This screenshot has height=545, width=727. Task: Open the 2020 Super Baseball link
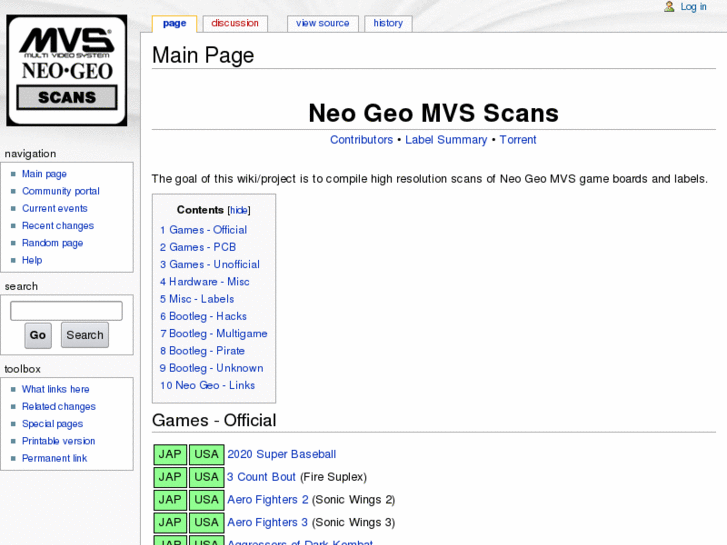pyautogui.click(x=281, y=454)
